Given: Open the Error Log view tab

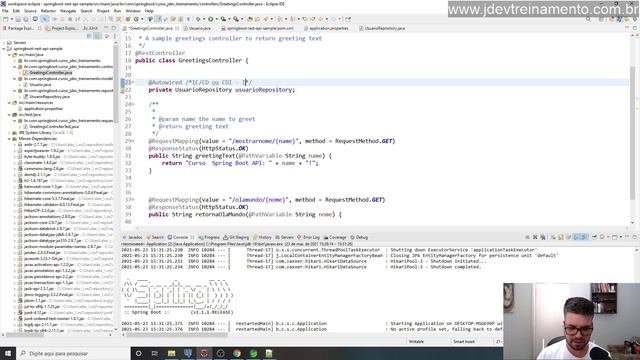Looking at the screenshot, I should coord(309,237).
